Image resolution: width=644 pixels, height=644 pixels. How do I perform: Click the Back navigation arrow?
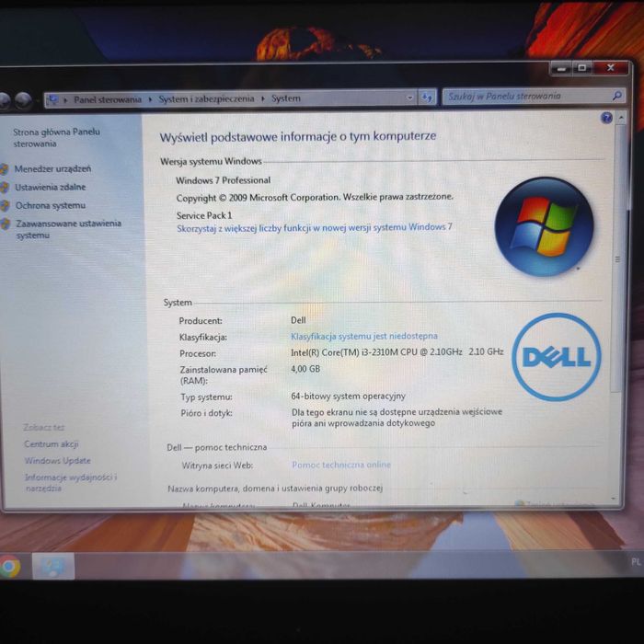click(x=4, y=100)
